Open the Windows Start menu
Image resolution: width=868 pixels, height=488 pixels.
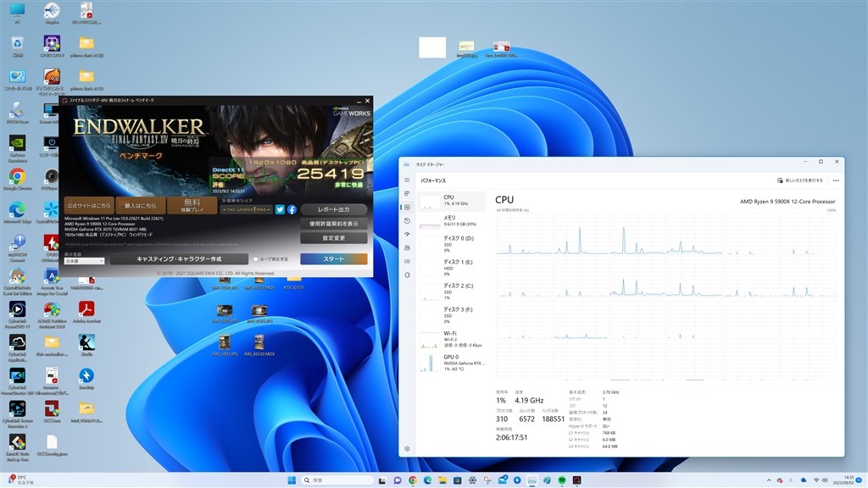click(292, 480)
